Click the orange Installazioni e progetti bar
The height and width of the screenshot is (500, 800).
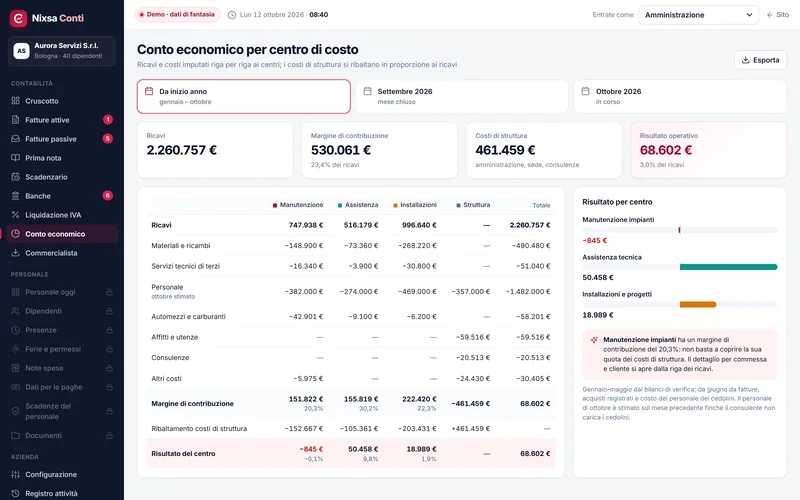point(698,305)
